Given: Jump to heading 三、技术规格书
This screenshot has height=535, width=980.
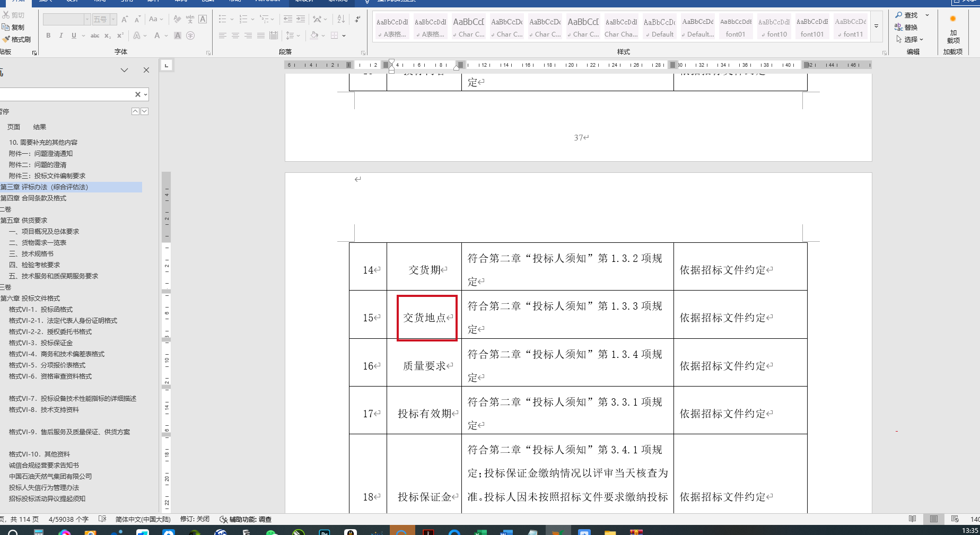Looking at the screenshot, I should [x=31, y=254].
